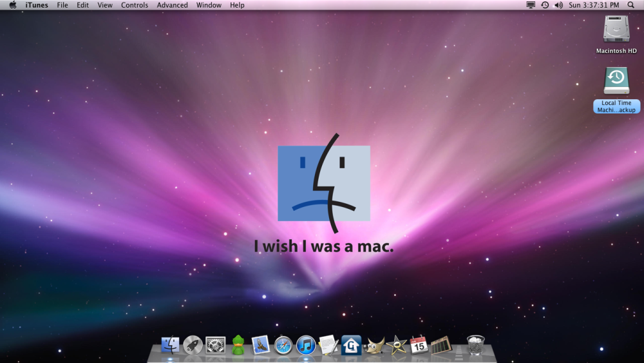The width and height of the screenshot is (644, 363).
Task: Open the ledger grid dock icon
Action: [x=441, y=346]
